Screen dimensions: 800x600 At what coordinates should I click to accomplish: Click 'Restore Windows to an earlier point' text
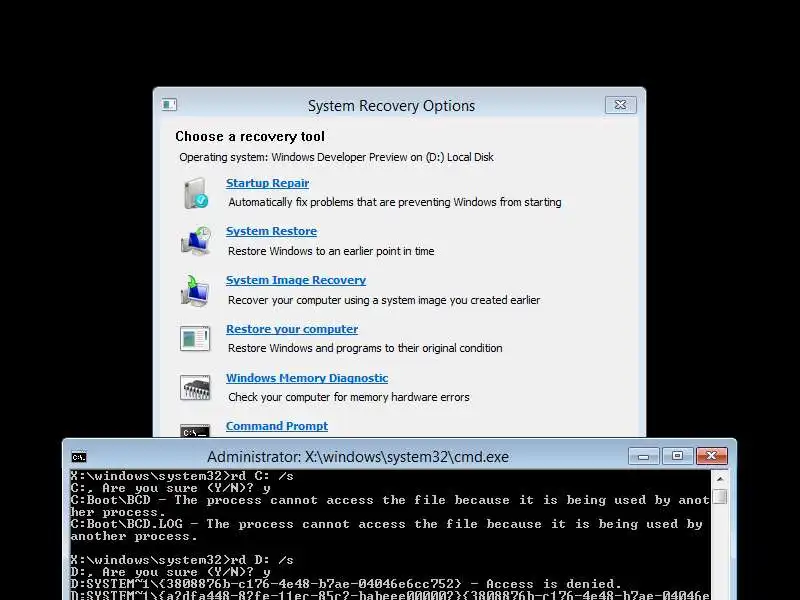pos(331,251)
